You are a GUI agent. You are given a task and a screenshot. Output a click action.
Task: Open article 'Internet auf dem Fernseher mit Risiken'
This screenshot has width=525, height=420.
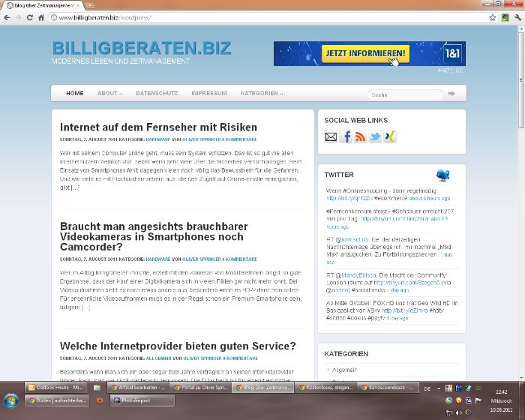(158, 127)
